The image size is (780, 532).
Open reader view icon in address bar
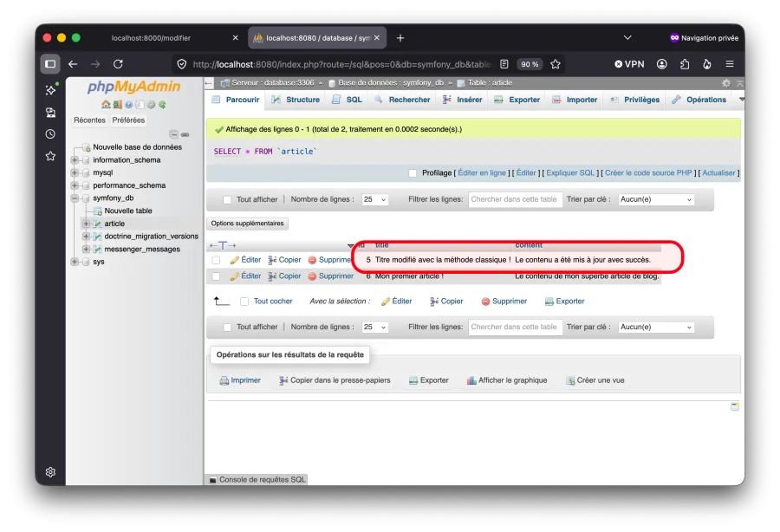(x=504, y=63)
